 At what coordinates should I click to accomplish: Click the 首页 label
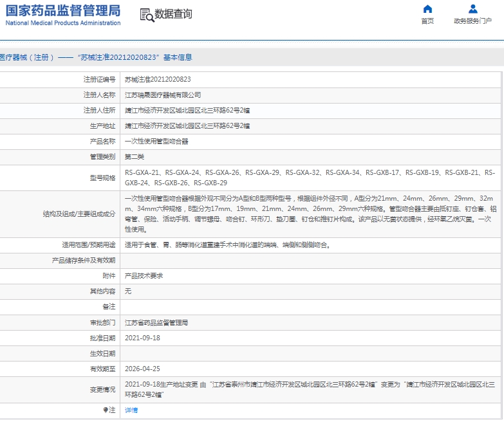coord(427,21)
